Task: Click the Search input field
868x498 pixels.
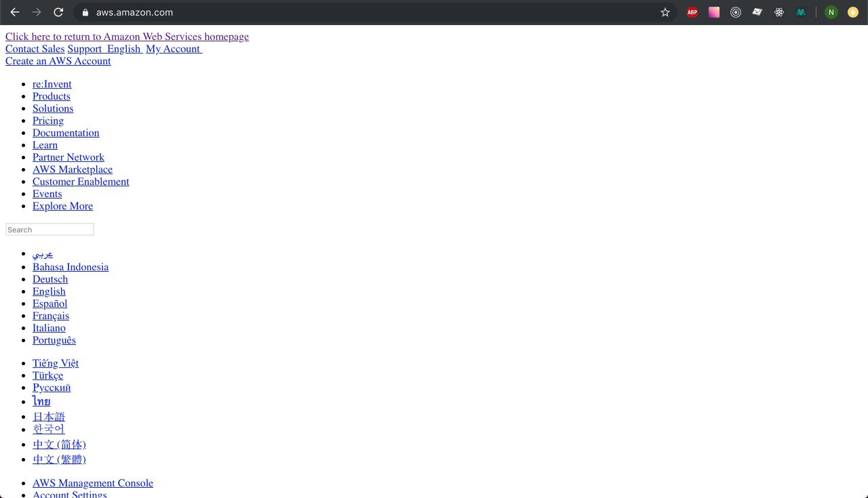Action: (50, 230)
